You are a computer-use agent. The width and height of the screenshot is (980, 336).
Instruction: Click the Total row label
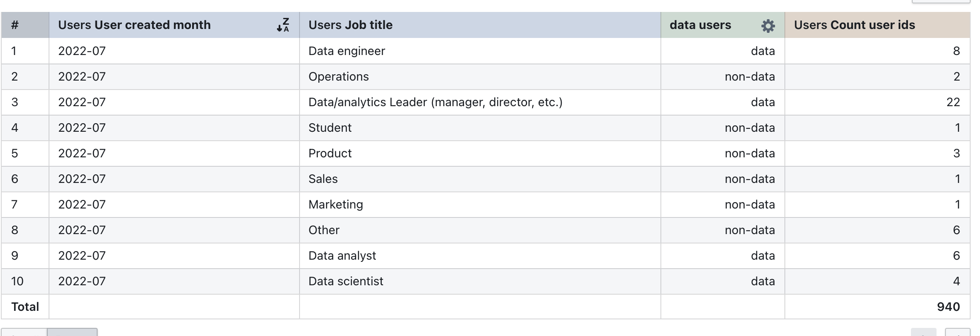pyautogui.click(x=25, y=307)
